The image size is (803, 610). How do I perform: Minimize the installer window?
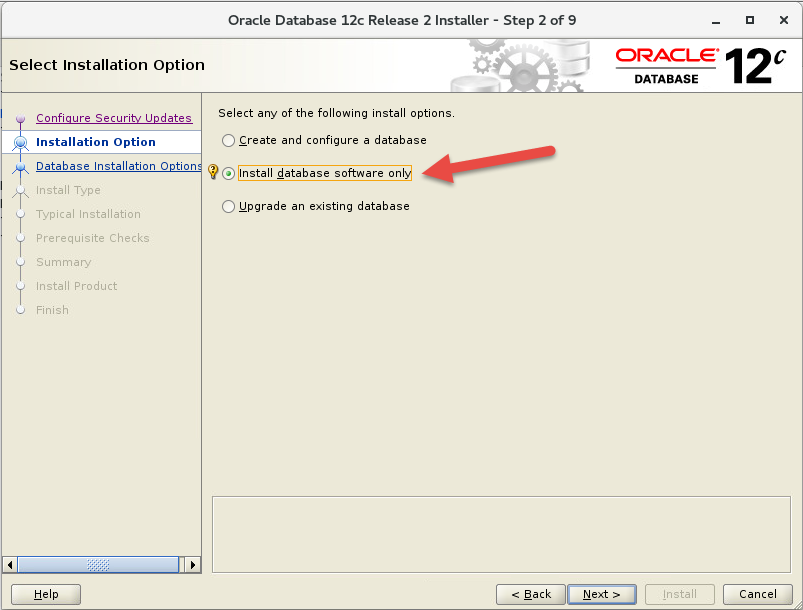click(x=716, y=21)
